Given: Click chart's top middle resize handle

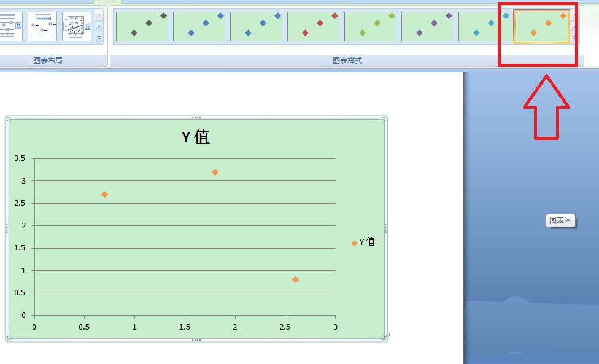Looking at the screenshot, I should pos(196,117).
